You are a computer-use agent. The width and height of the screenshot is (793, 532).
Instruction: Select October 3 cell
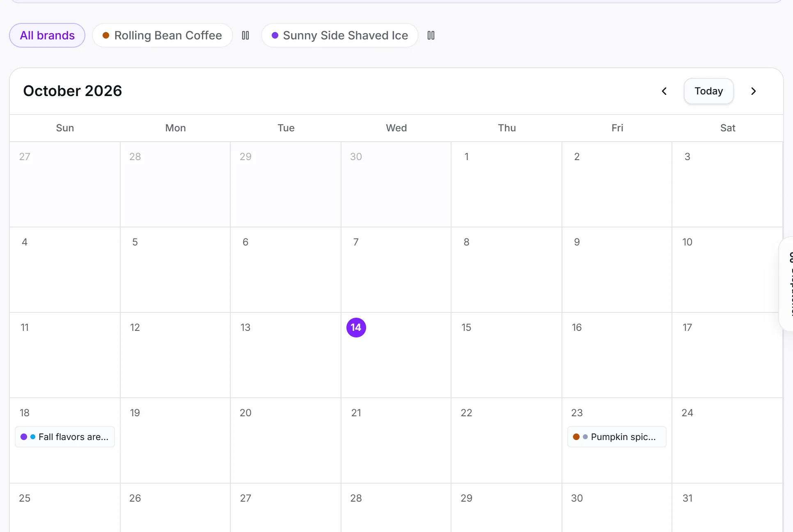tap(727, 184)
